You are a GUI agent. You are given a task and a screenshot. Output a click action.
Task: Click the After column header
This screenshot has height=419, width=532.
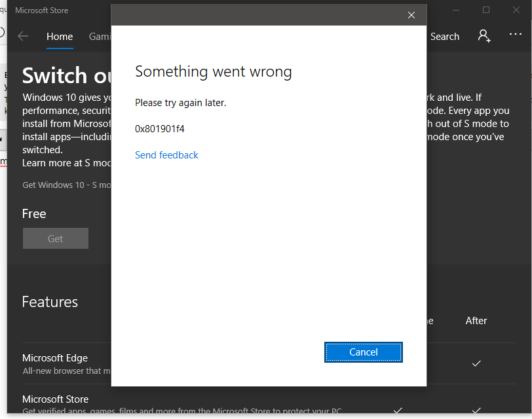476,321
